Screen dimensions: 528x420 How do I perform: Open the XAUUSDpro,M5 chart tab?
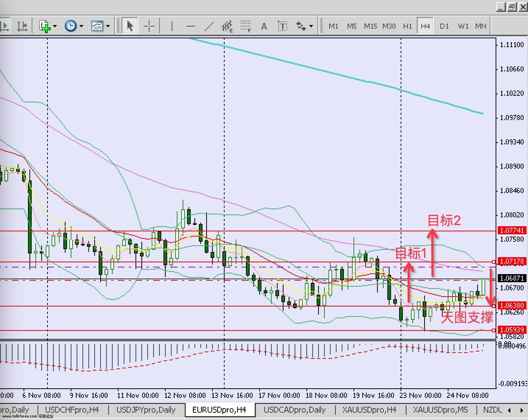click(440, 410)
